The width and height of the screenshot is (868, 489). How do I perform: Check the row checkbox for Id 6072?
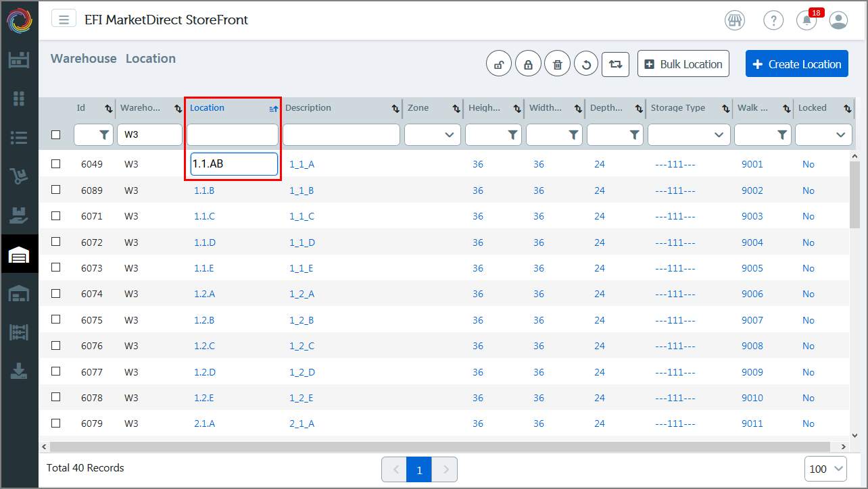point(56,242)
